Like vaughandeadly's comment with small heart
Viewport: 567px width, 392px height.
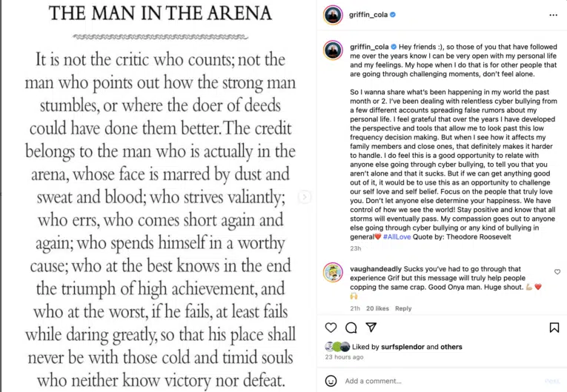[557, 271]
